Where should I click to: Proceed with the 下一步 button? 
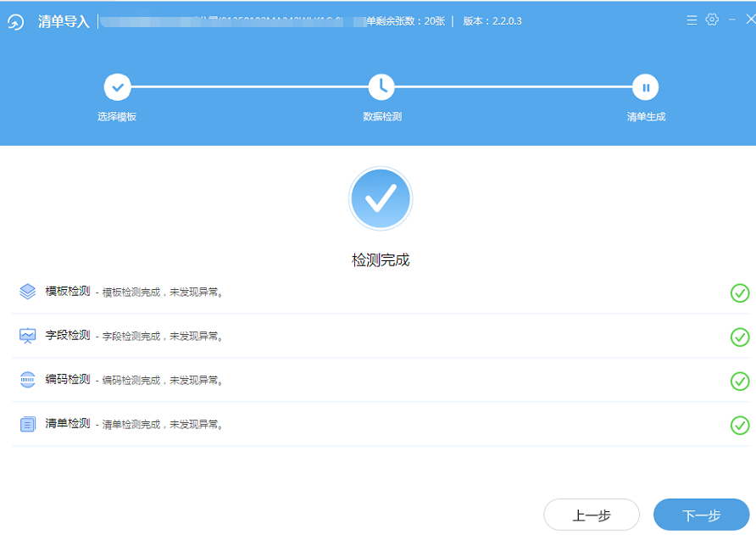pos(701,515)
